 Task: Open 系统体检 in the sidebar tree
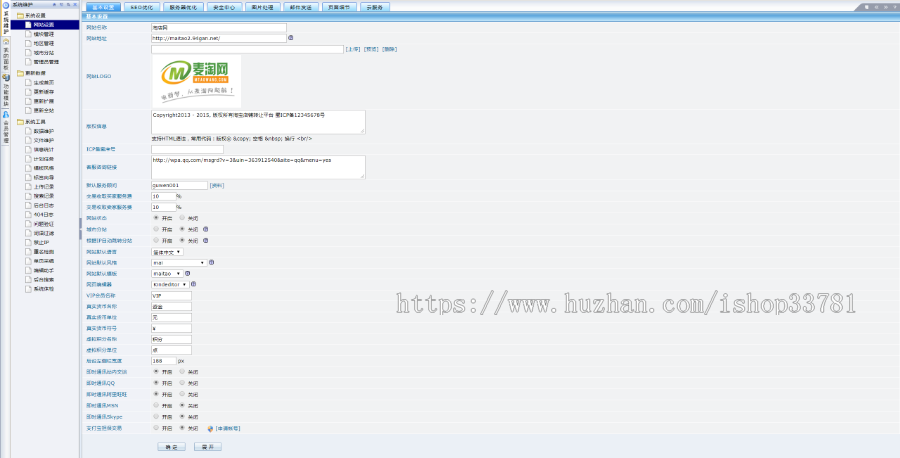coord(44,289)
